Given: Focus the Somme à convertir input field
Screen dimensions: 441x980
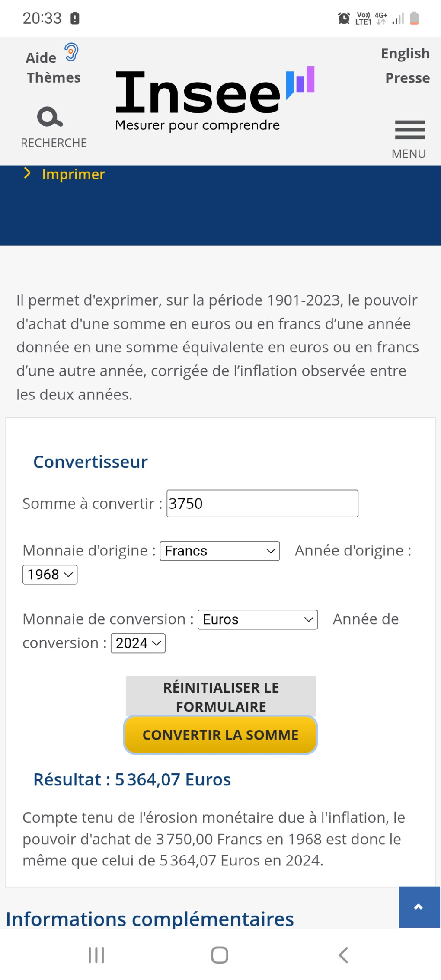Looking at the screenshot, I should 262,504.
